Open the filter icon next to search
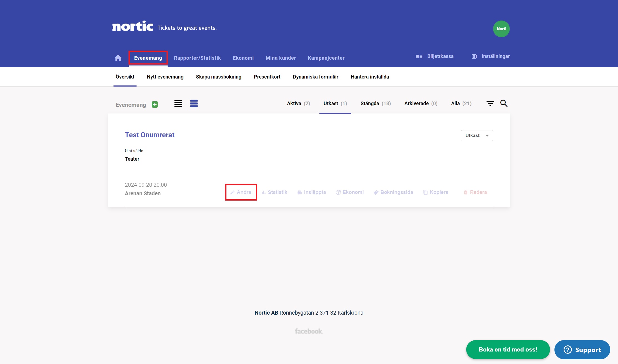Viewport: 618px width, 364px height. tap(490, 103)
